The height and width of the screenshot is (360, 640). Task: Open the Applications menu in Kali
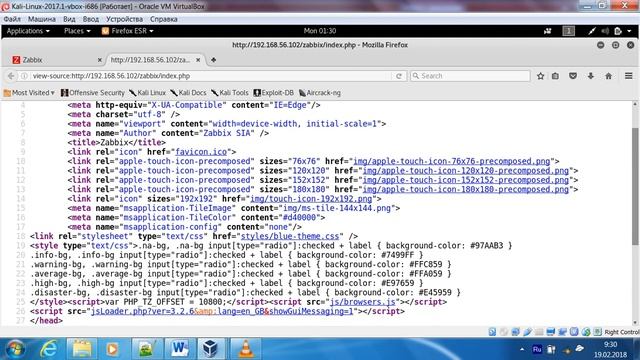pos(28,31)
